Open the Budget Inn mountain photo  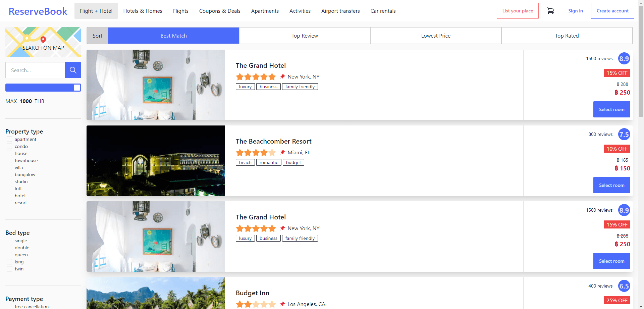tap(156, 293)
